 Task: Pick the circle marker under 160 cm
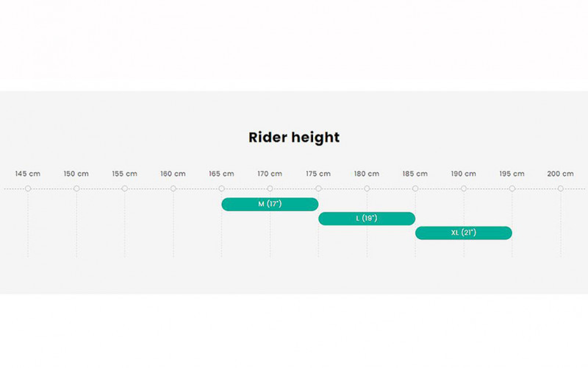tap(173, 189)
